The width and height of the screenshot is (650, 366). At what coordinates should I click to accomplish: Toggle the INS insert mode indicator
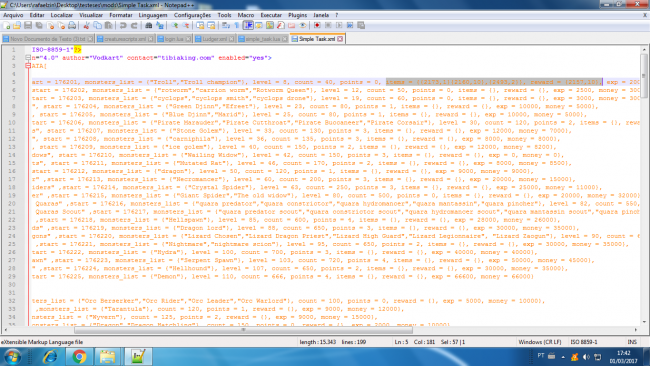632,342
